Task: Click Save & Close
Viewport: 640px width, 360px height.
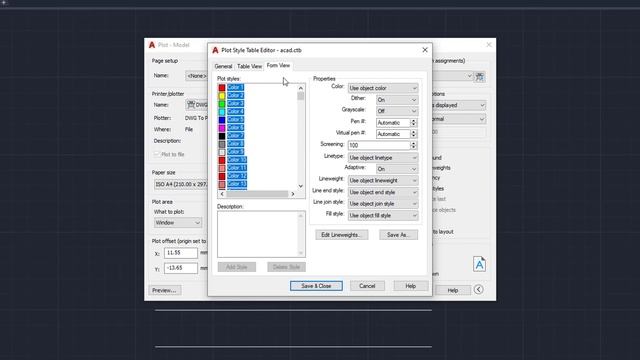Action: tap(316, 286)
